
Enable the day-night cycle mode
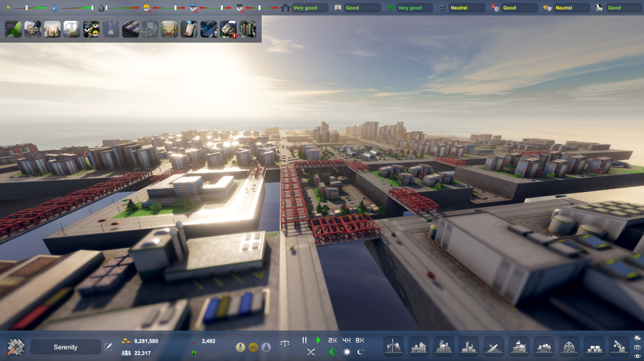pos(333,352)
